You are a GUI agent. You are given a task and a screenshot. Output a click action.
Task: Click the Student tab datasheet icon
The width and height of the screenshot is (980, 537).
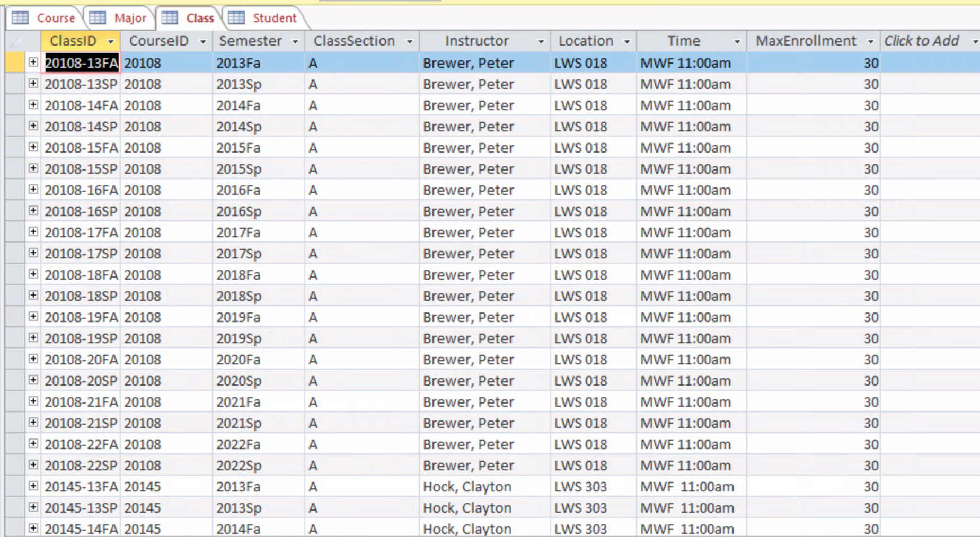(236, 17)
